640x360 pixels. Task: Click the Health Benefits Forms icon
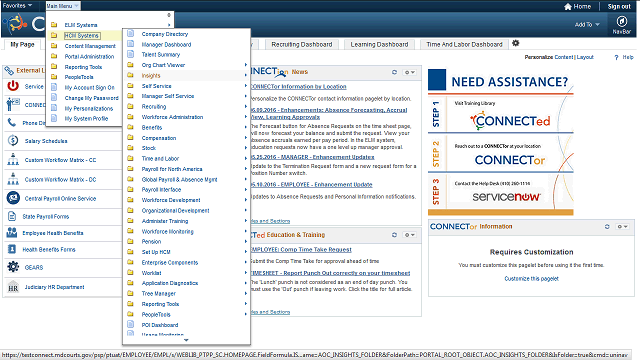point(12,249)
